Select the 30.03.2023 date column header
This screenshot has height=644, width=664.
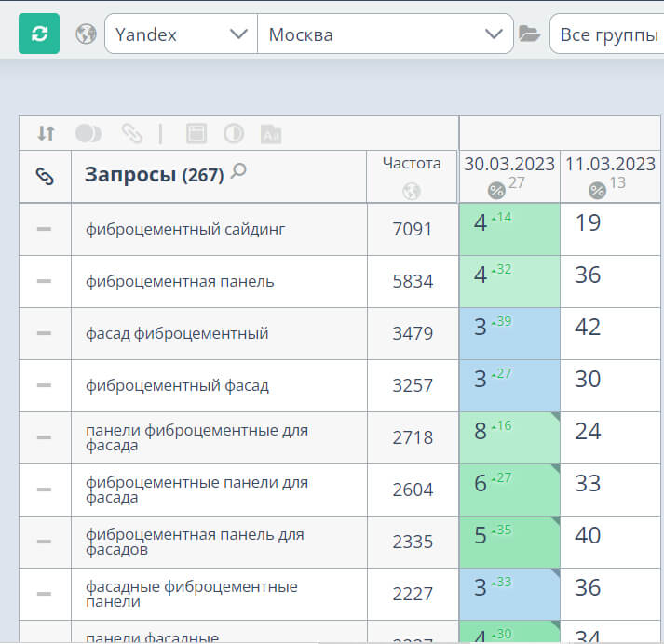pyautogui.click(x=509, y=164)
